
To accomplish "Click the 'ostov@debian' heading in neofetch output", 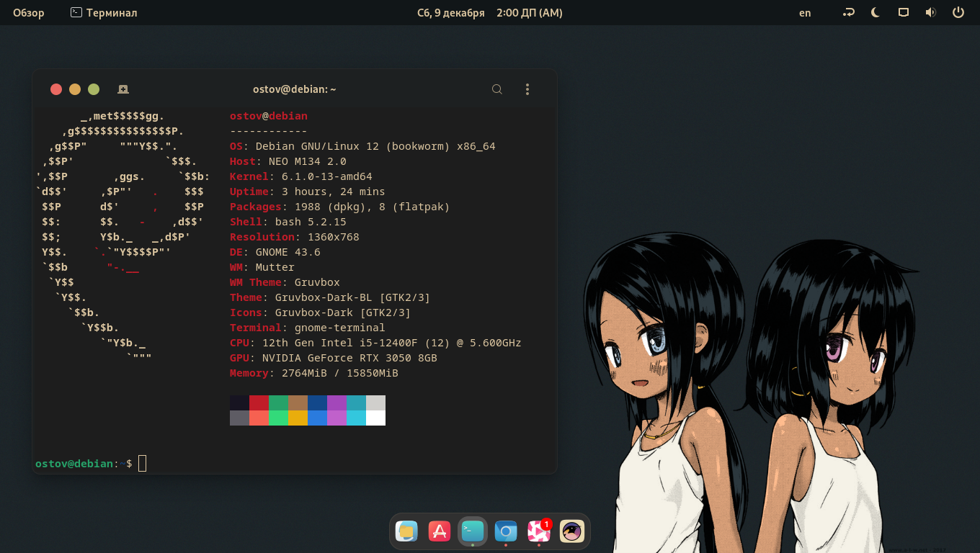I will [x=269, y=116].
